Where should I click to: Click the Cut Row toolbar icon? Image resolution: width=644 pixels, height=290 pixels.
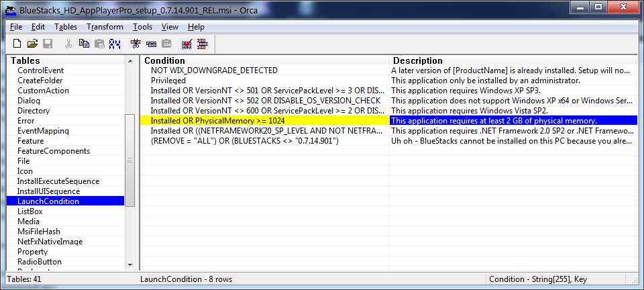tap(136, 44)
